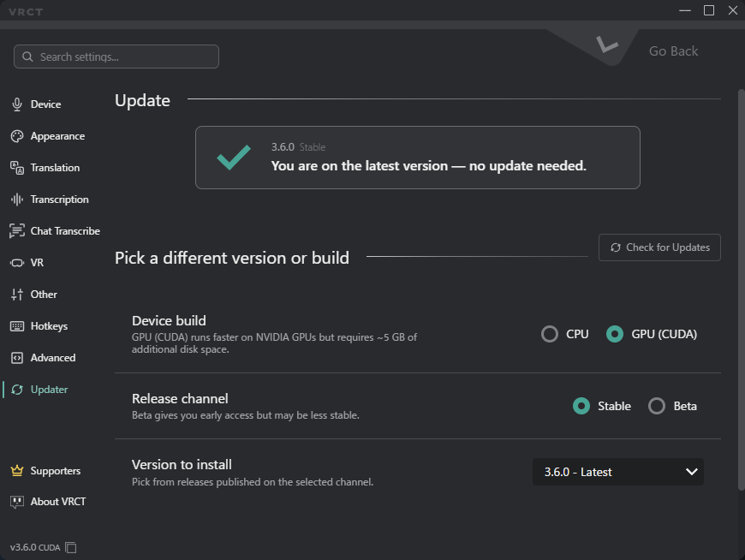Viewport: 745px width, 560px height.
Task: Click the green checkmark status icon
Action: pyautogui.click(x=234, y=158)
